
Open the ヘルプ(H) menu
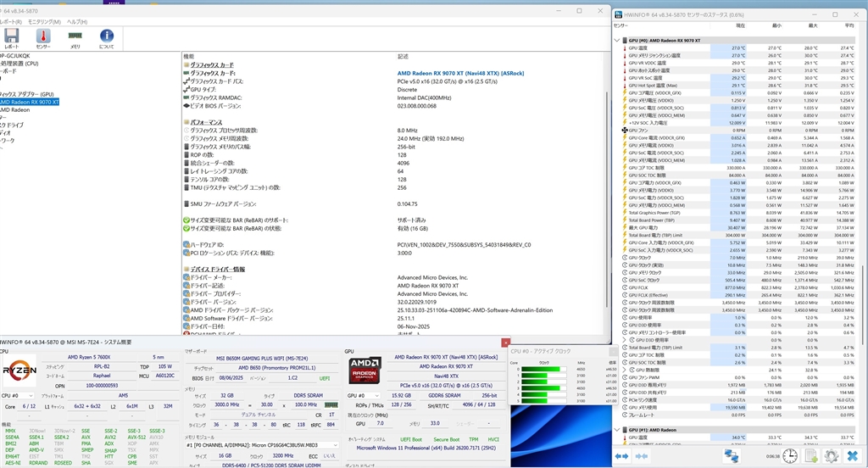[x=77, y=21]
